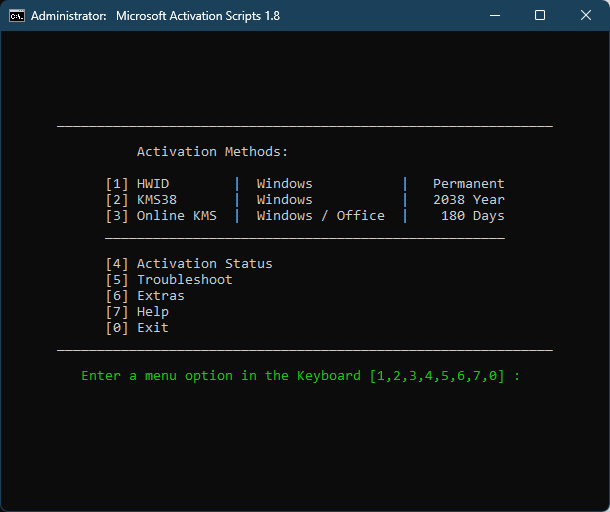Choose the [4] Activation Status entry
The height and width of the screenshot is (512, 610).
188,264
